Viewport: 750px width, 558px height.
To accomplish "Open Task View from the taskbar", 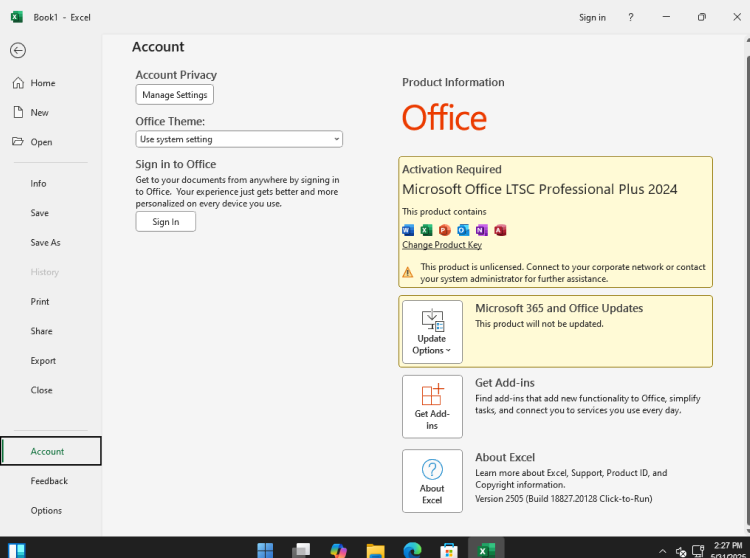I will click(301, 550).
